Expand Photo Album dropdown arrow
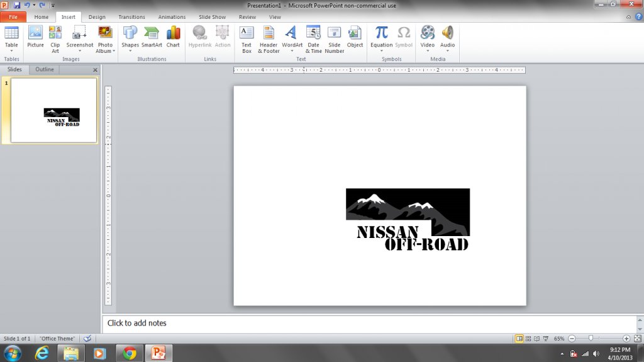Viewport: 644px width, 362px height. (x=114, y=52)
